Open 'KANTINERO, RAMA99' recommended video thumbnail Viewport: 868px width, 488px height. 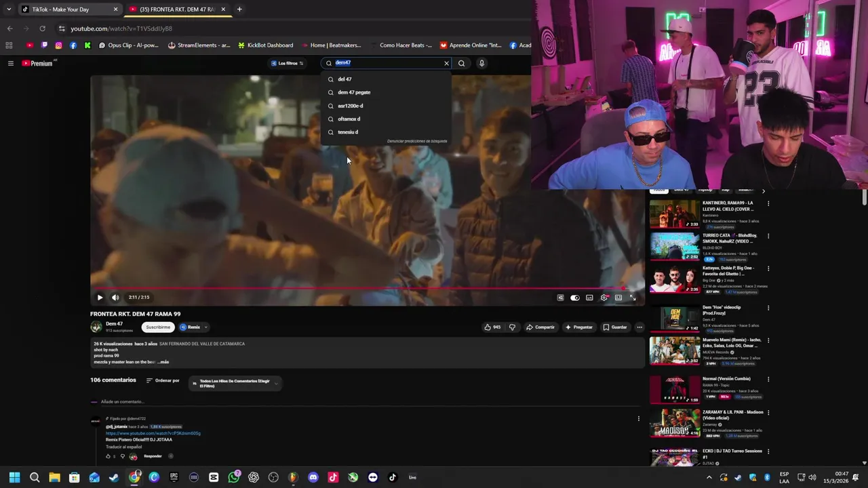[x=675, y=214]
